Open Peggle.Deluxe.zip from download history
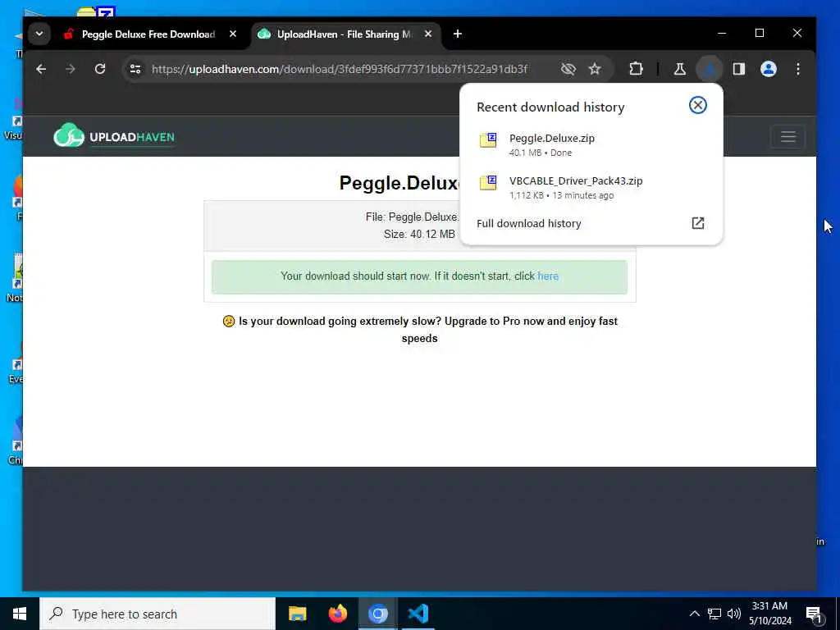840x630 pixels. [x=591, y=144]
